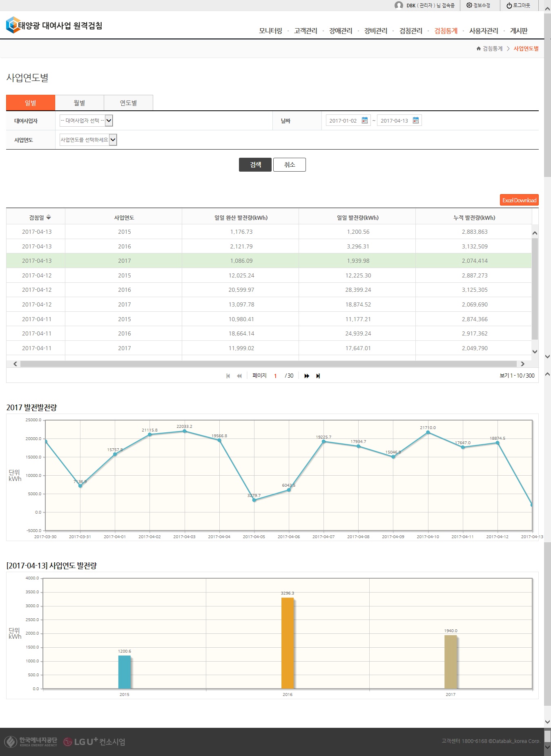Screen dimensions: 551x756
Task: Click 한국에너지공단 footer logo
Action: (31, 742)
